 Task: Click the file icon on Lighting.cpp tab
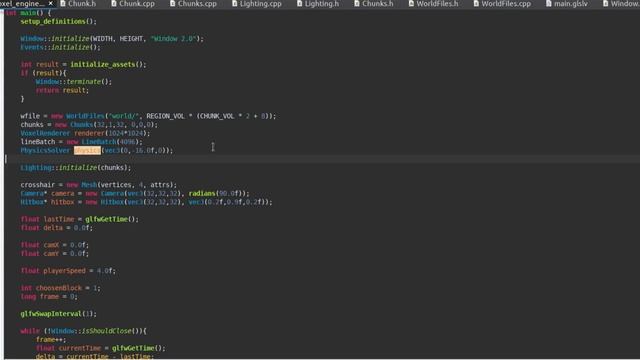(x=235, y=4)
